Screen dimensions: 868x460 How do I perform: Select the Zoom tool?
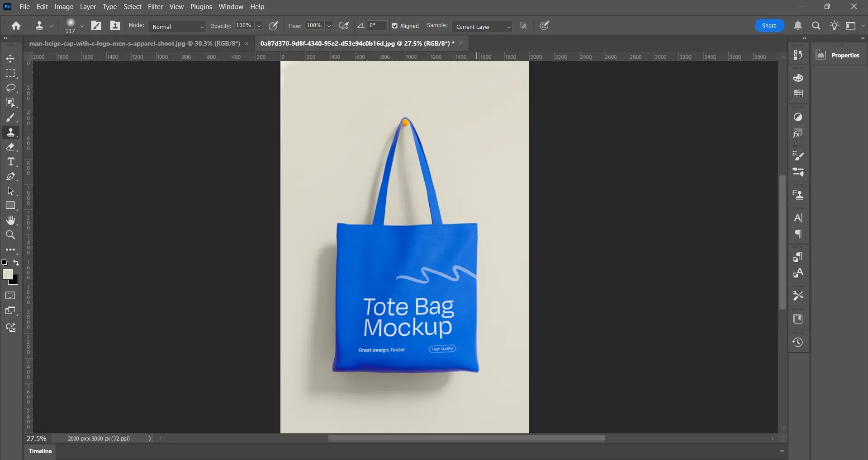point(10,235)
